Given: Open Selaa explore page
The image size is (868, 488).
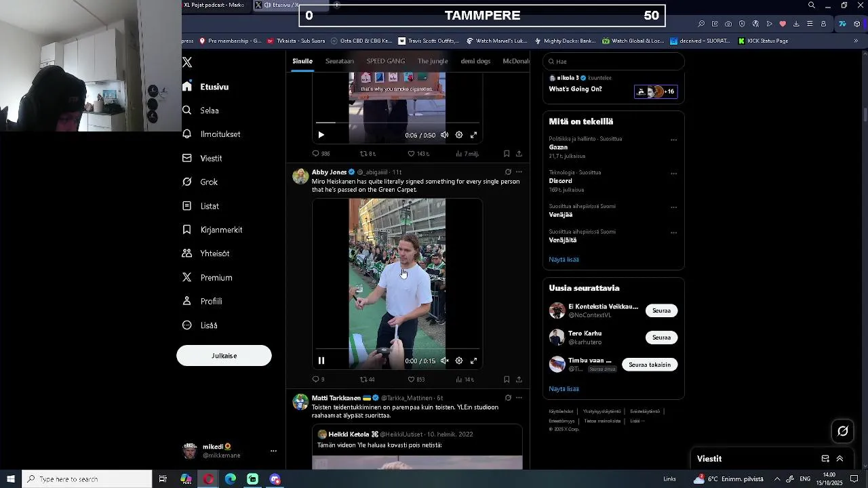Looking at the screenshot, I should 201,110.
